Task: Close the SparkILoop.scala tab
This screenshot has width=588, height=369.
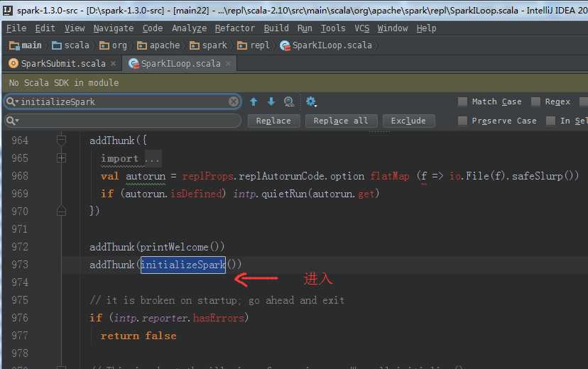Action: point(228,64)
